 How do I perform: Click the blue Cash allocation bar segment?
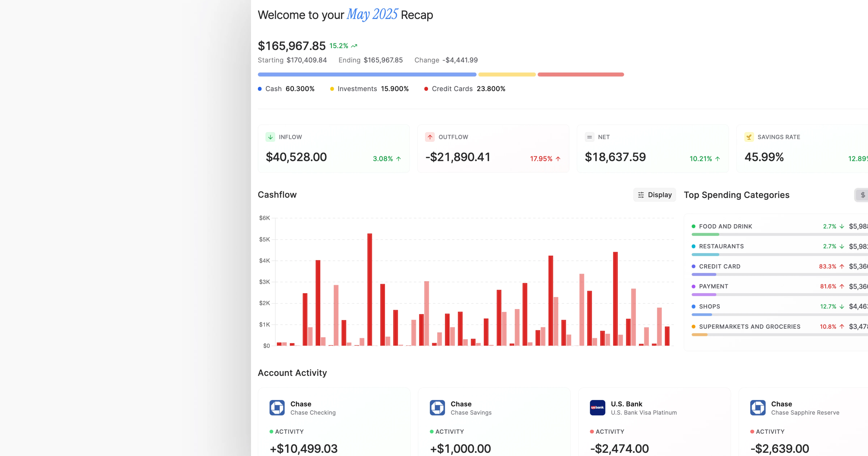coord(367,75)
